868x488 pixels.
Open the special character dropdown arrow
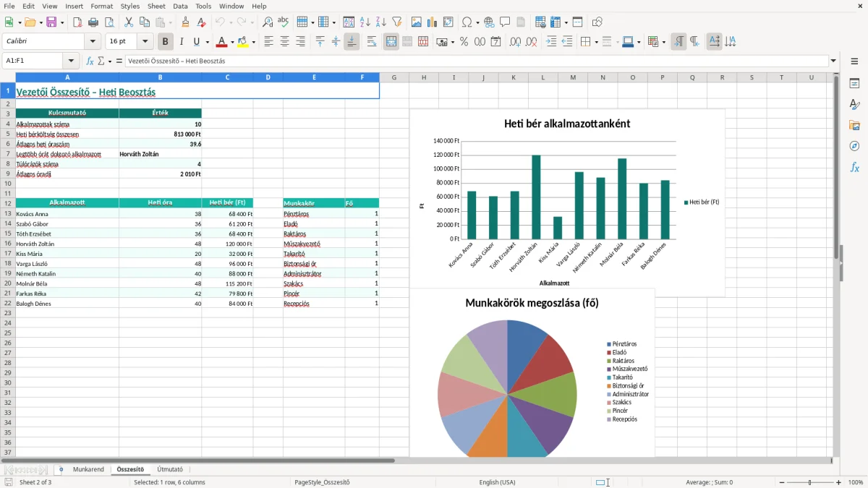coord(477,22)
